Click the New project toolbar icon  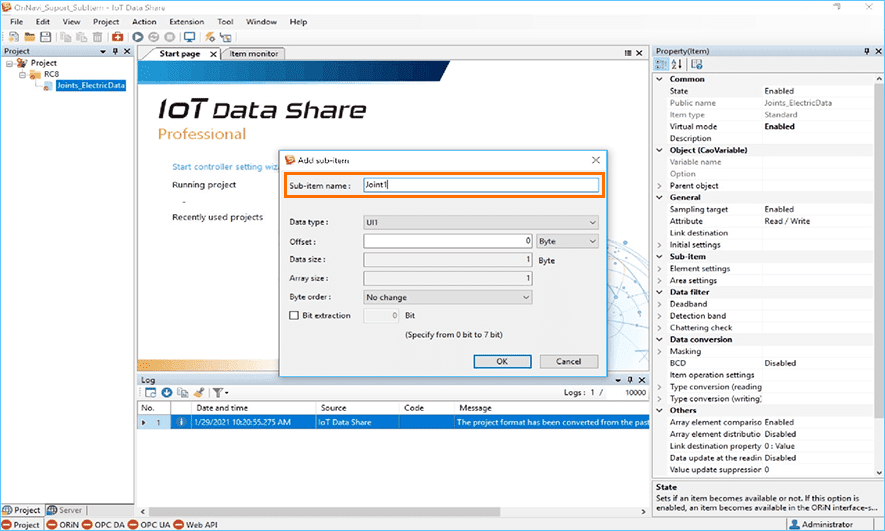(x=13, y=37)
